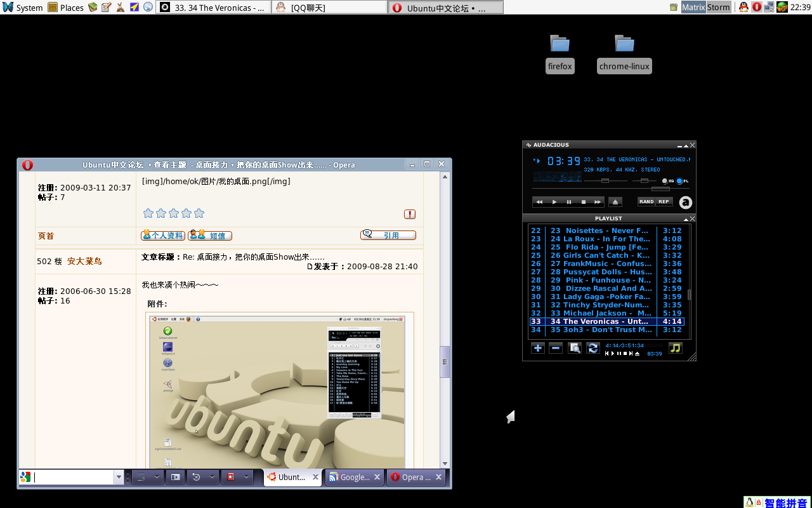This screenshot has width=812, height=508.
Task: Select playlist track 24 La Roux
Action: [607, 239]
